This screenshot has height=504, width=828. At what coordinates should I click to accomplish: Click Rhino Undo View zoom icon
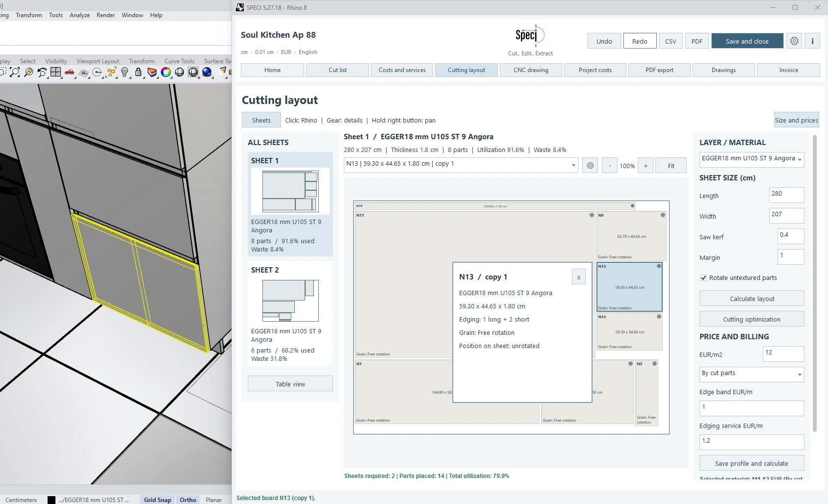[x=42, y=73]
